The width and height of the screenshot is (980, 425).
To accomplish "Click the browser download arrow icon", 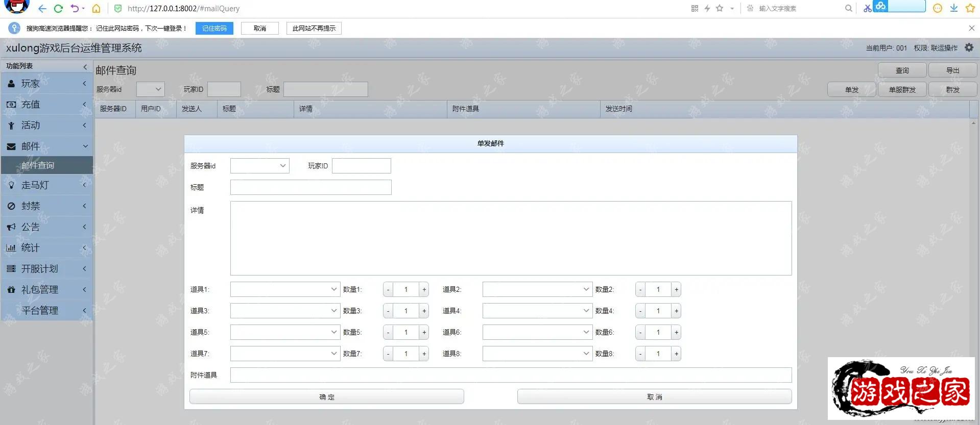I will pyautogui.click(x=953, y=8).
